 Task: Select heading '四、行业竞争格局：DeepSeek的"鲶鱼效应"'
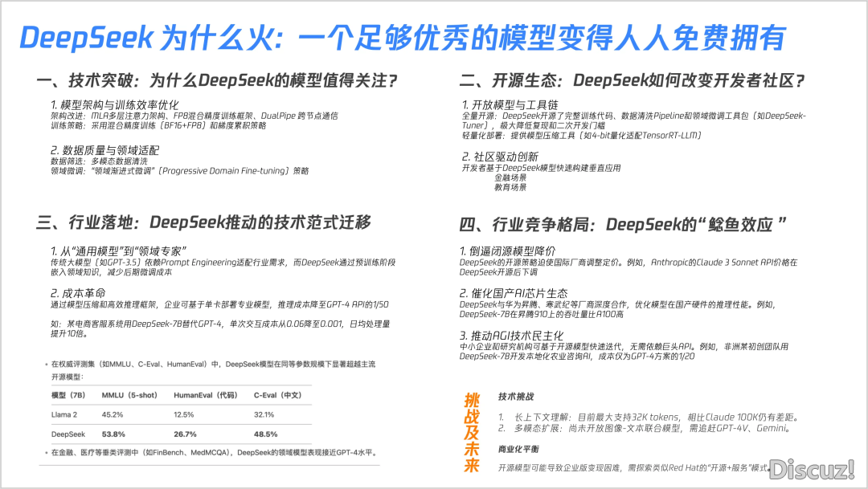[x=623, y=225]
